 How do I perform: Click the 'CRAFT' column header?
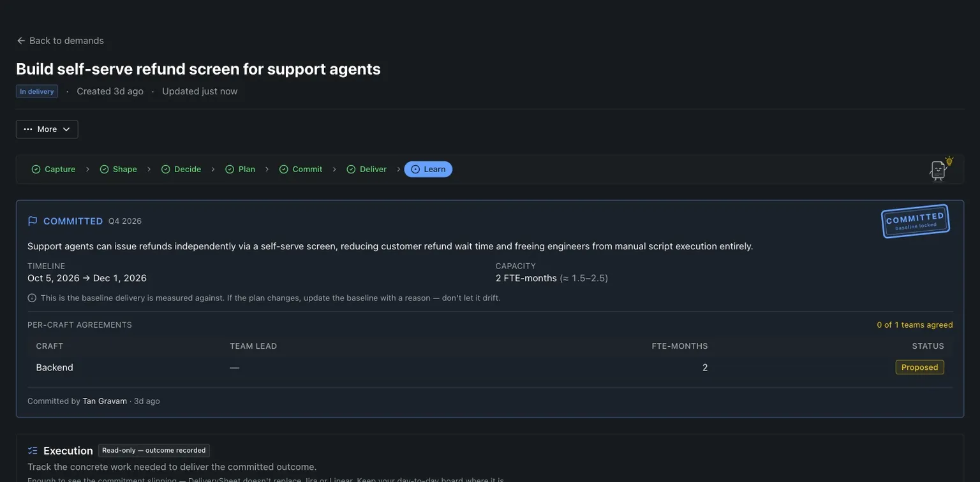click(x=50, y=346)
